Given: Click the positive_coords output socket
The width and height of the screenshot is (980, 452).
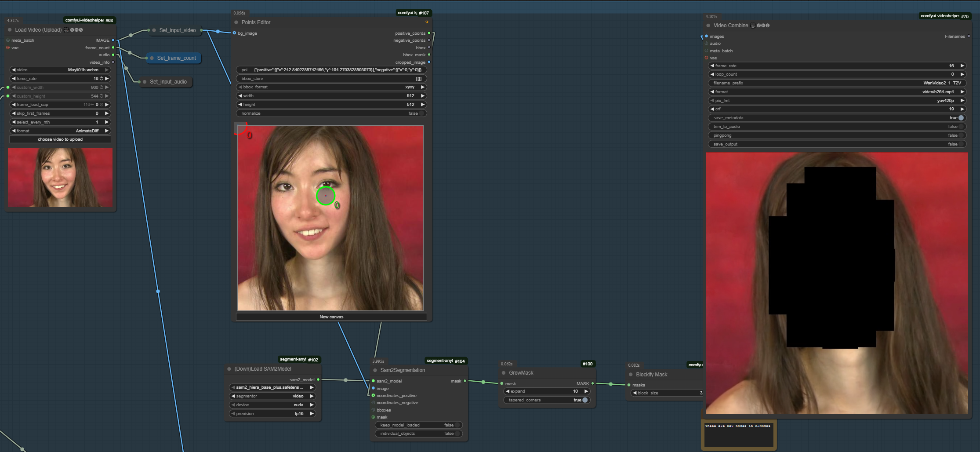Looking at the screenshot, I should (x=429, y=33).
